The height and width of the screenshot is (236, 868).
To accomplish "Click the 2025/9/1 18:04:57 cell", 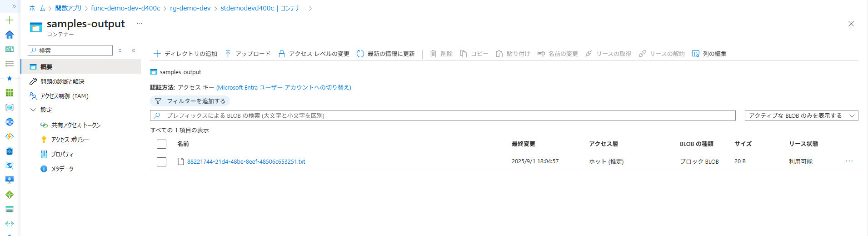I will [x=535, y=161].
